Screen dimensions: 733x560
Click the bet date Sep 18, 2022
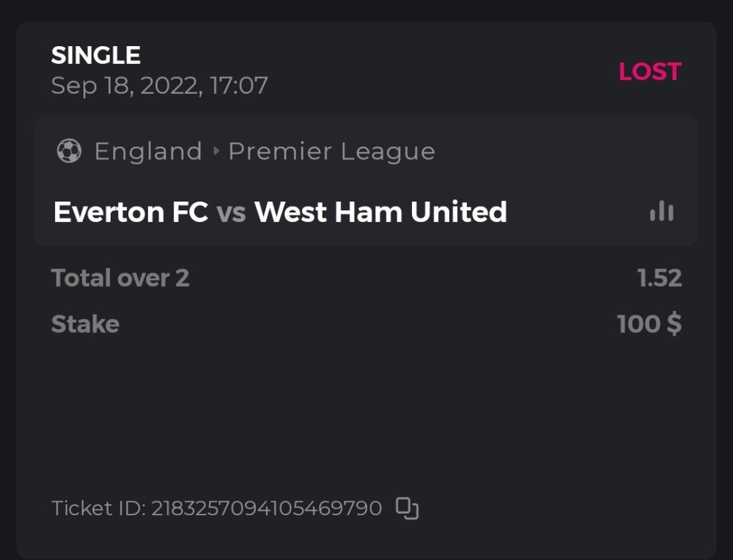(x=125, y=86)
